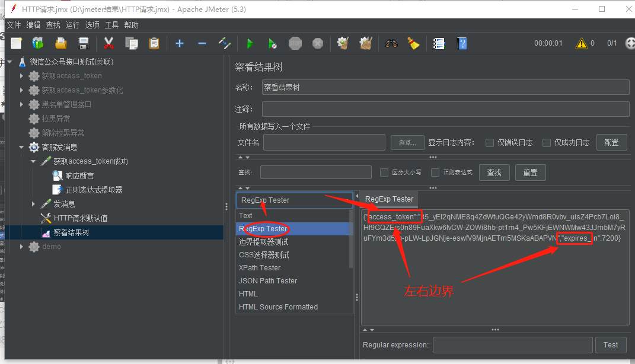This screenshot has width=635, height=364.
Task: Choose CSS选择器测试 in the list
Action: [292, 255]
